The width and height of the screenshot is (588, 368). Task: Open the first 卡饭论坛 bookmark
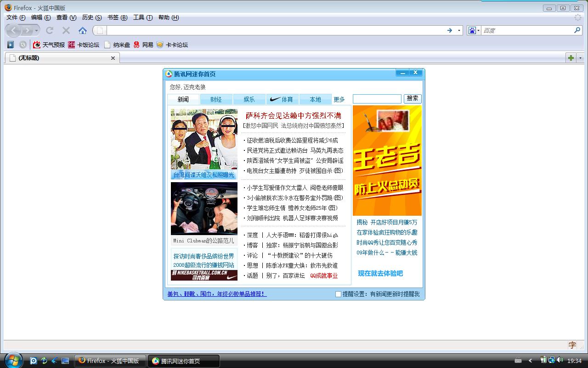84,45
